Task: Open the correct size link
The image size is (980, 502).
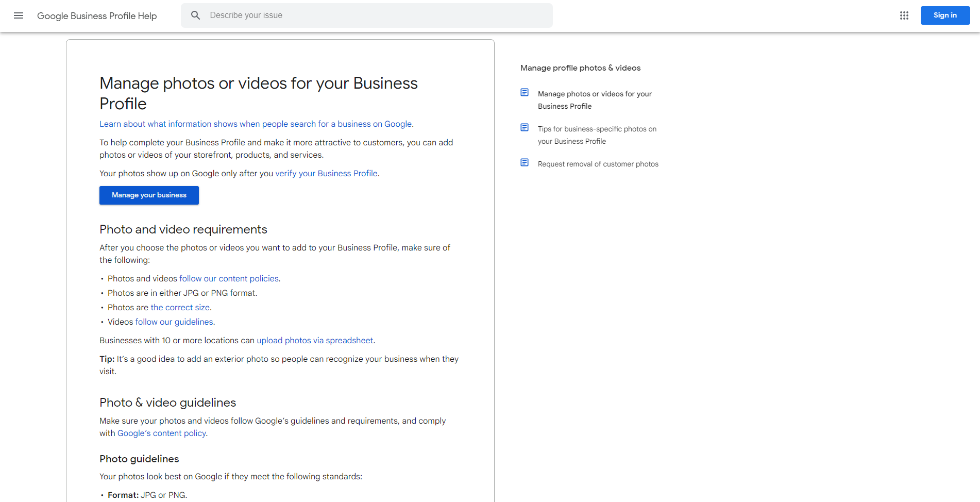Action: click(180, 308)
